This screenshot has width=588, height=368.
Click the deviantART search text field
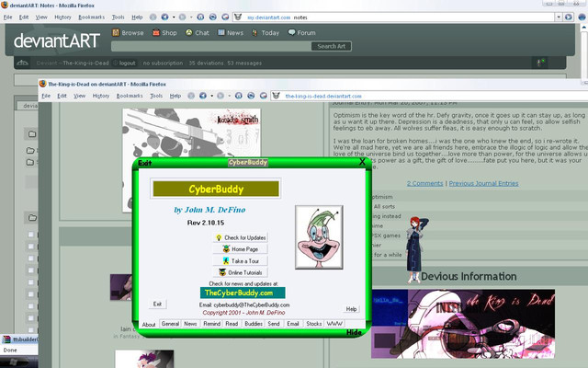(x=211, y=46)
